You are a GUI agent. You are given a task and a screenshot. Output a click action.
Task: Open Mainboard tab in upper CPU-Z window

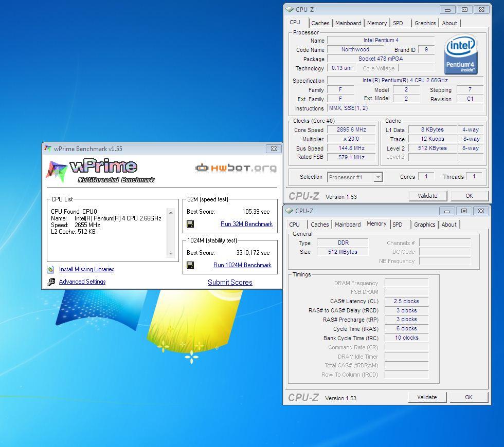point(348,23)
